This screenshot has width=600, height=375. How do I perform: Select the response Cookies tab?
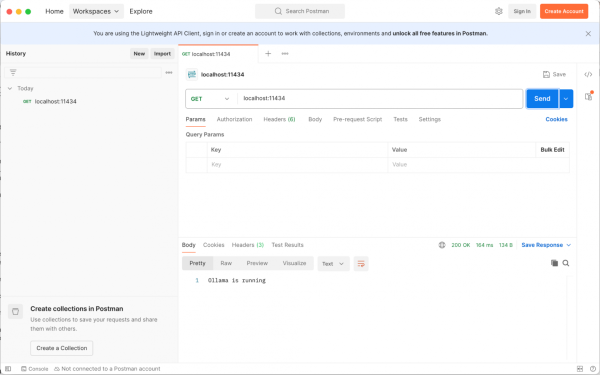coord(214,245)
